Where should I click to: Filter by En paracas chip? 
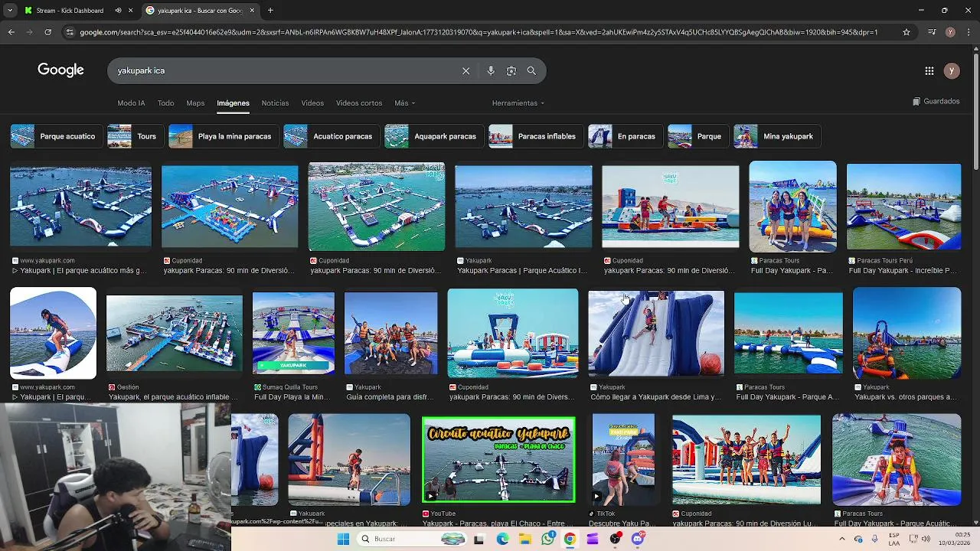(625, 136)
